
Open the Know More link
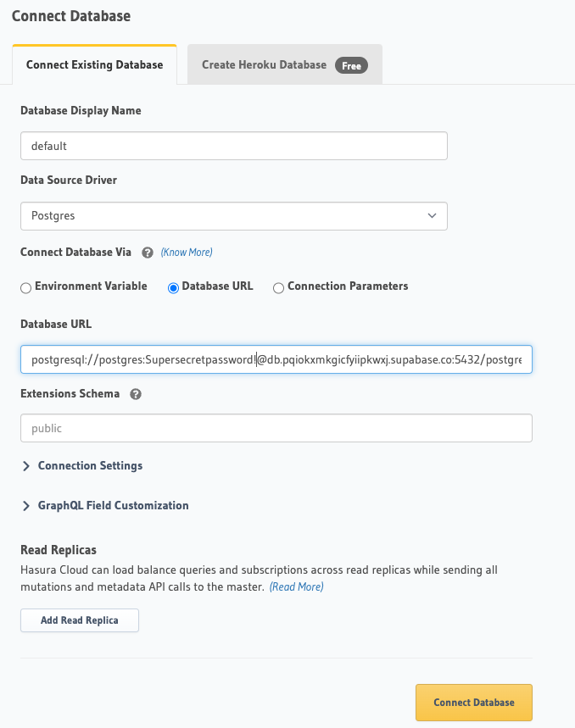pyautogui.click(x=186, y=252)
